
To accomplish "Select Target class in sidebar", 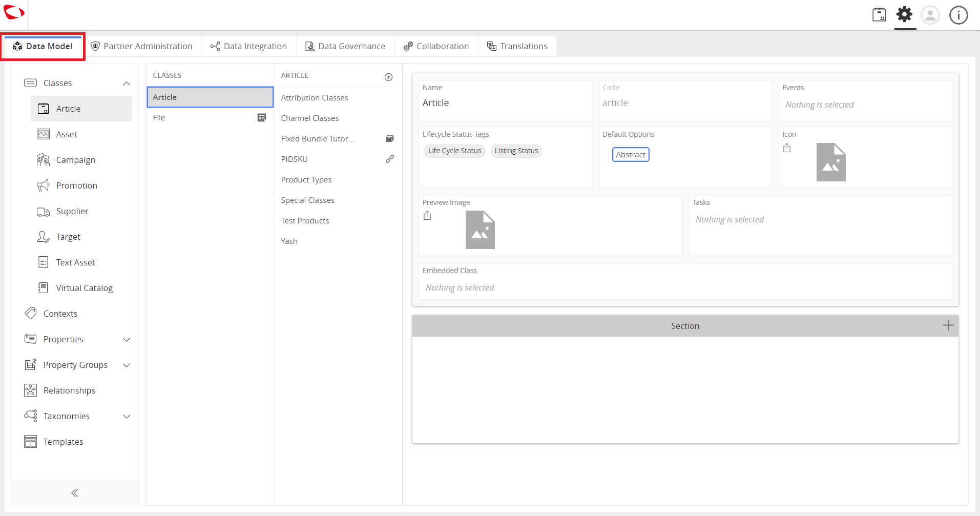I will click(x=81, y=237).
